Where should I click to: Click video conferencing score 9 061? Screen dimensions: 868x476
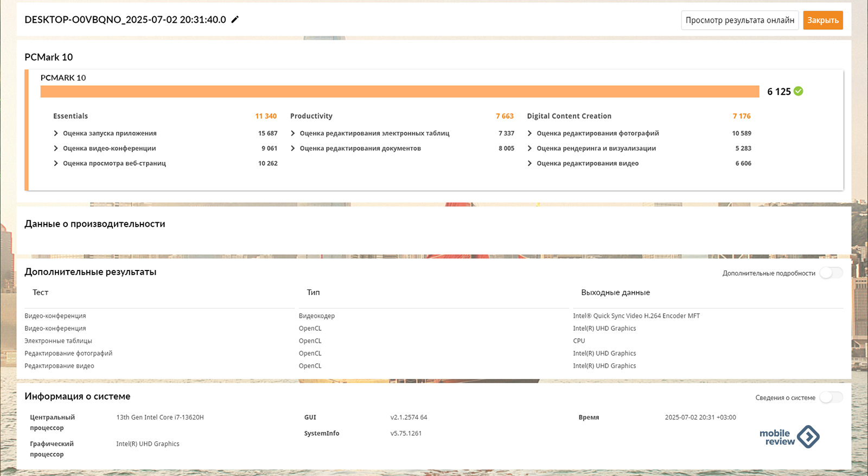coord(269,148)
